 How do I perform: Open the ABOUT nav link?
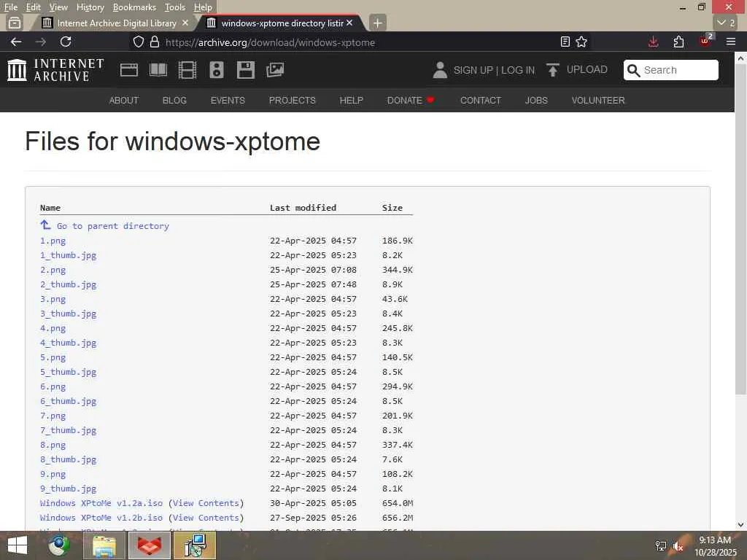tap(124, 101)
